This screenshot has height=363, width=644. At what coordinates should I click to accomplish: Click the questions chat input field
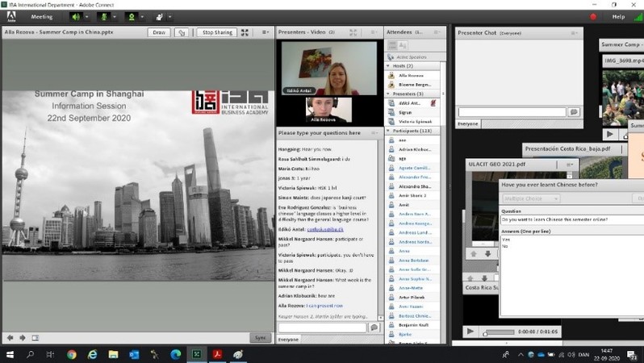(322, 328)
